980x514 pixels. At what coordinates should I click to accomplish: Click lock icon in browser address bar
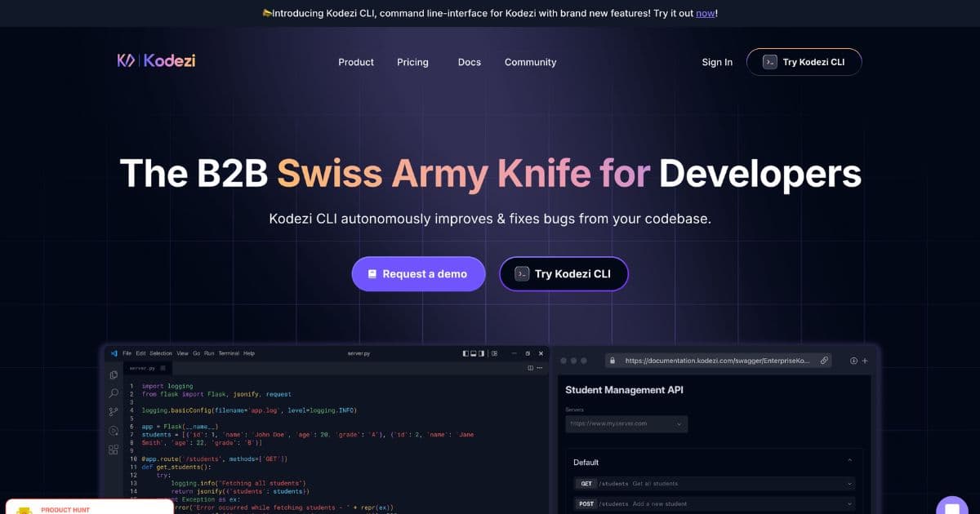point(612,361)
